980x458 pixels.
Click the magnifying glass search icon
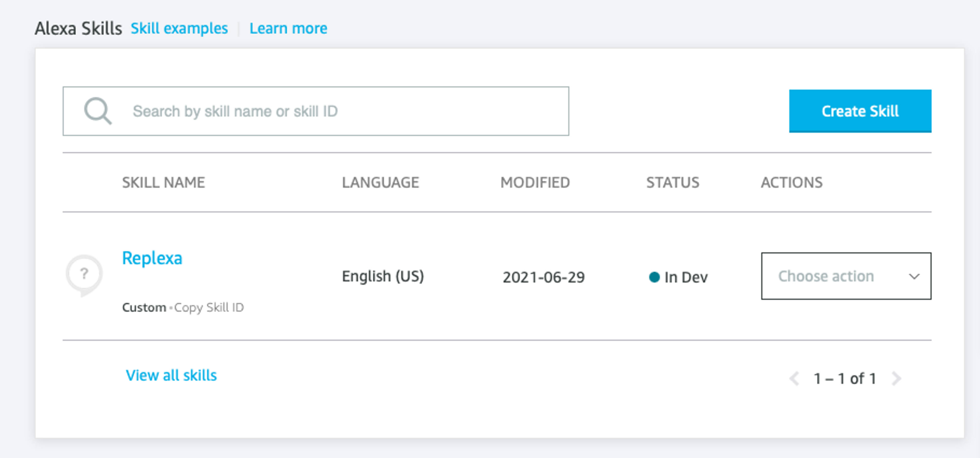[x=98, y=111]
